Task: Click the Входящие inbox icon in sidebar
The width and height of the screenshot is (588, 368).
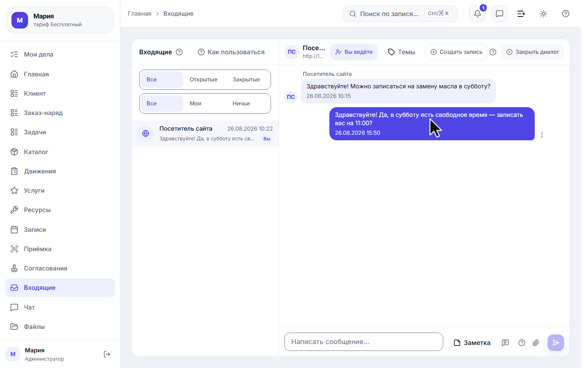Action: (14, 287)
